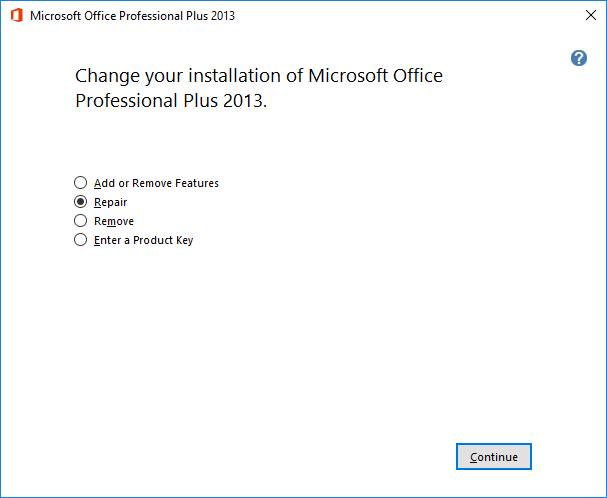
Task: Click the "Remove" option label text
Action: point(113,221)
